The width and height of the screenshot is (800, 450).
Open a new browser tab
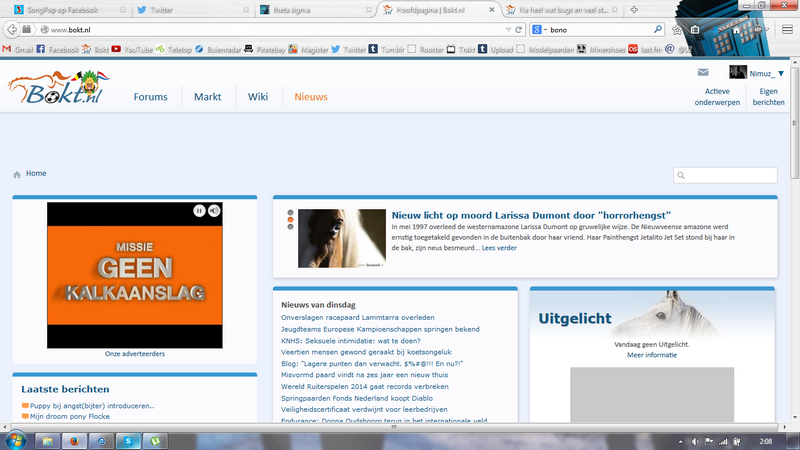point(634,10)
